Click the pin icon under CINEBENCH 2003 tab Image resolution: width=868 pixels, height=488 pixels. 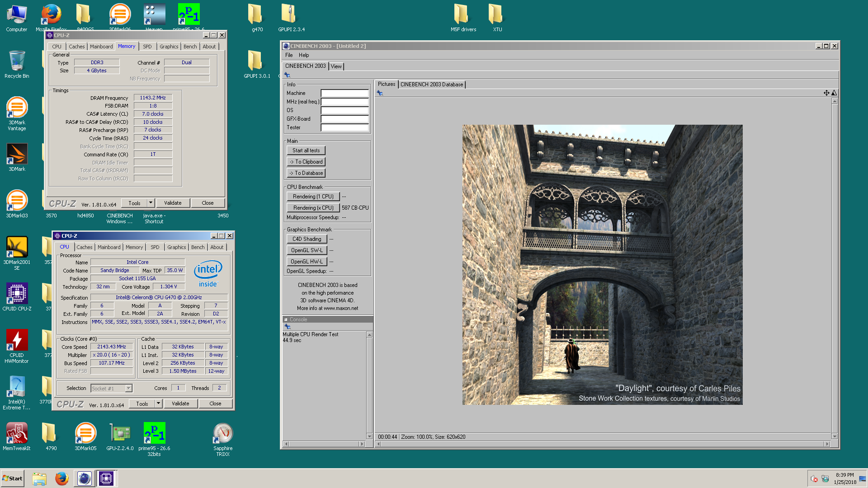[x=287, y=75]
